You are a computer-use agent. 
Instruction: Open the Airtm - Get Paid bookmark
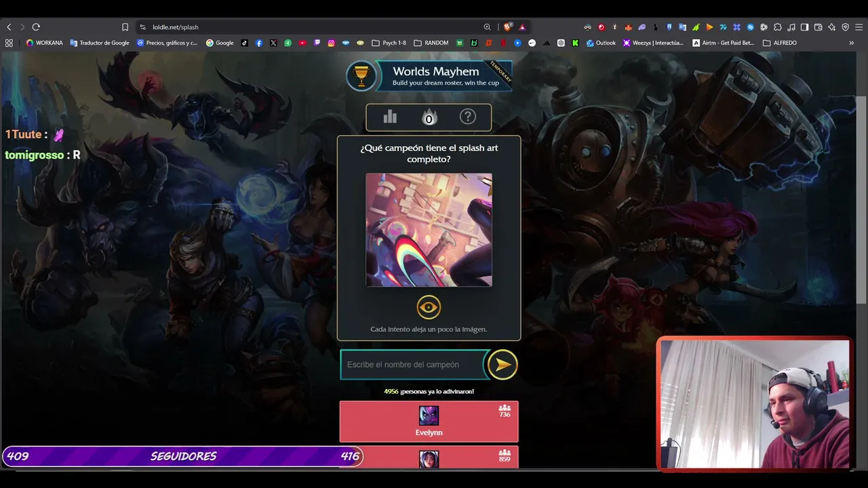[x=723, y=43]
